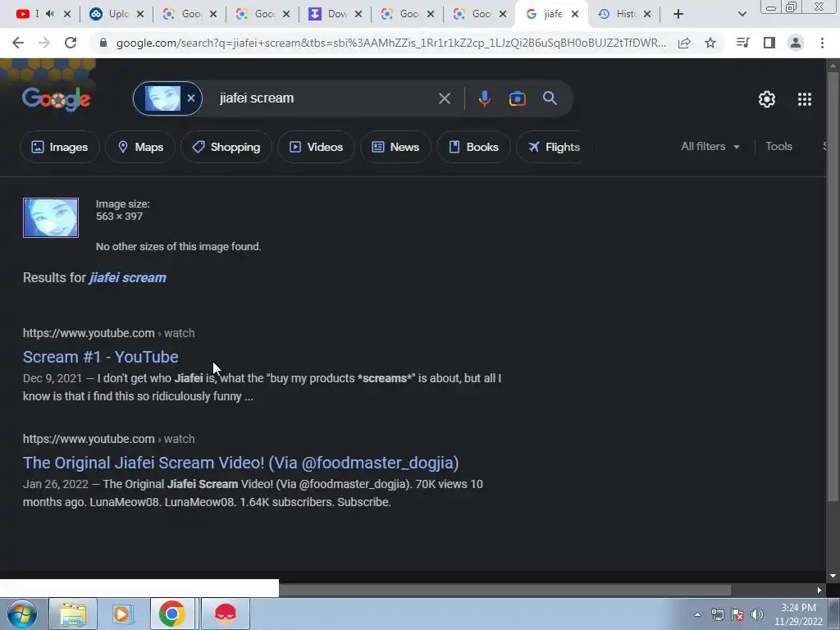
Task: Filter results by Videos
Action: point(316,147)
